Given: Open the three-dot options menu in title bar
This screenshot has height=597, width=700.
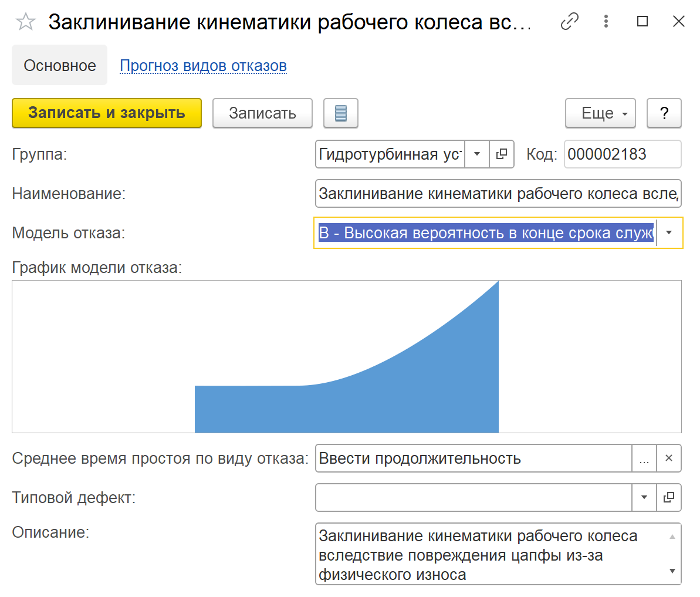Looking at the screenshot, I should [x=606, y=22].
